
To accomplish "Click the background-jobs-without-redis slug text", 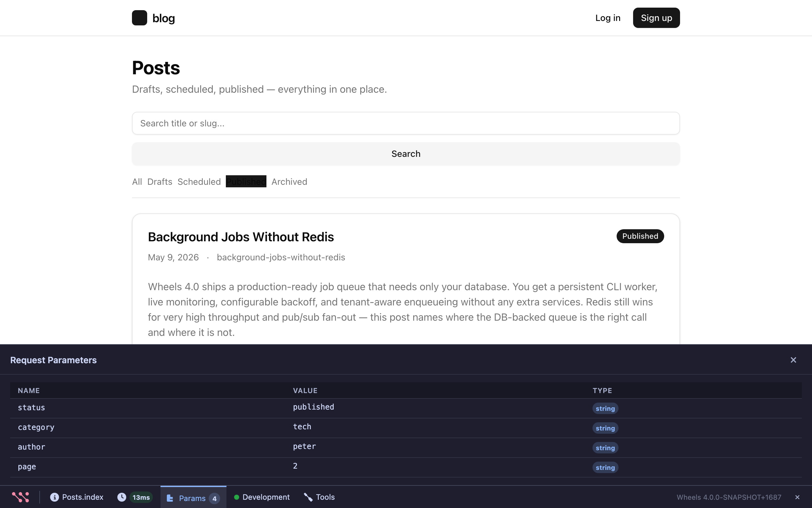I will click(281, 257).
